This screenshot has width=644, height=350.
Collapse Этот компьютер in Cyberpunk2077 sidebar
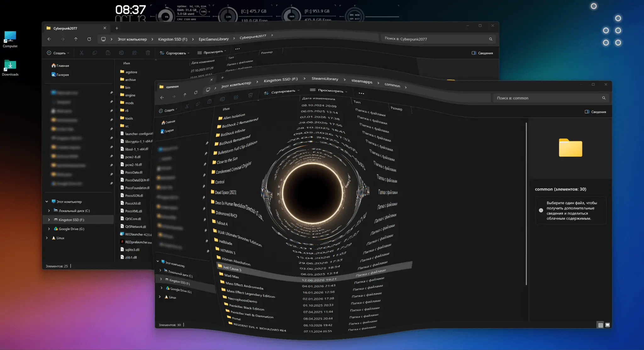[x=47, y=201]
